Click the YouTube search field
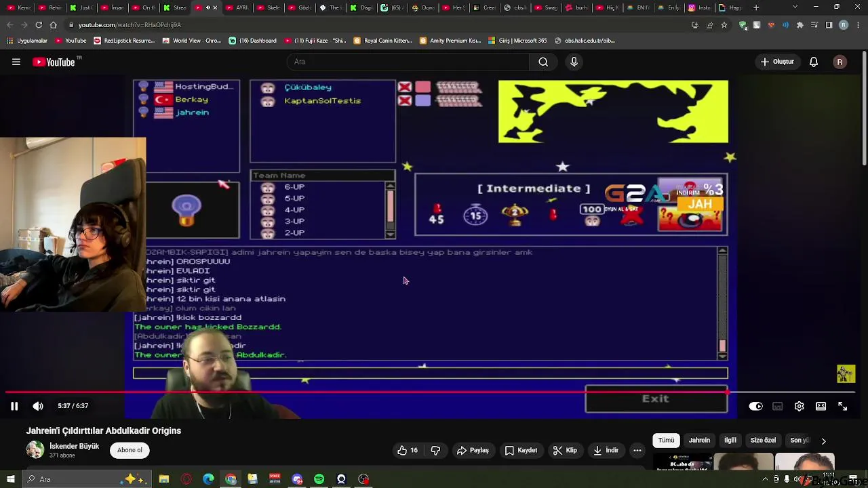Screen dimensions: 868x488 click(407, 62)
